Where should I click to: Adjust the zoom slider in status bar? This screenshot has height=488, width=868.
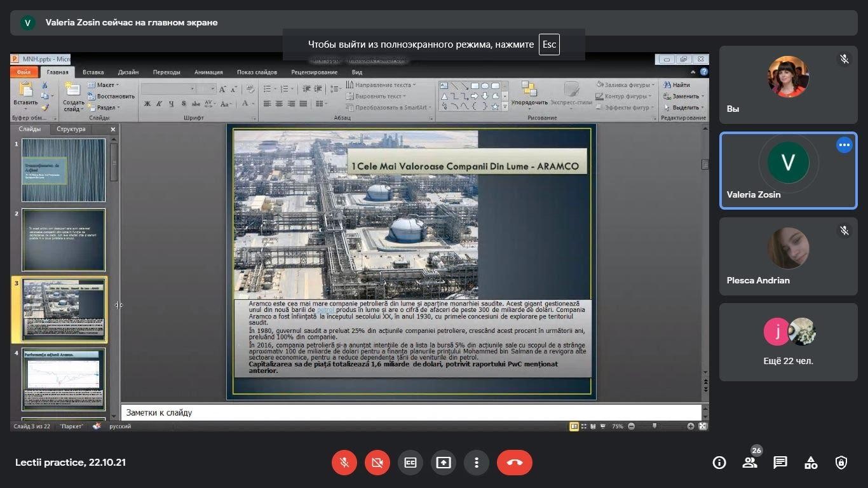click(x=654, y=426)
